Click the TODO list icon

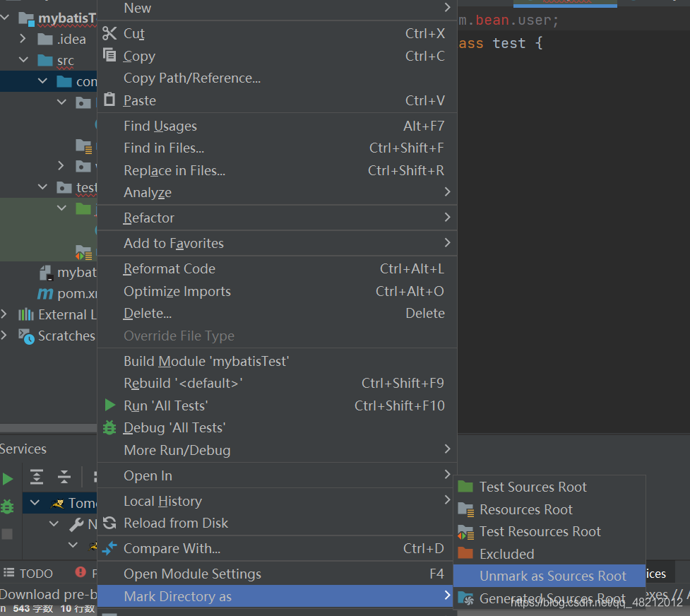coord(8,572)
